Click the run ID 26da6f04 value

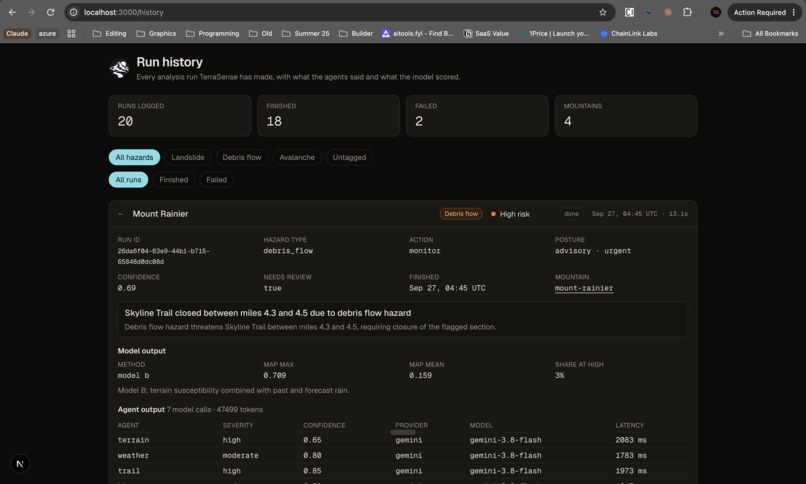[x=163, y=256]
